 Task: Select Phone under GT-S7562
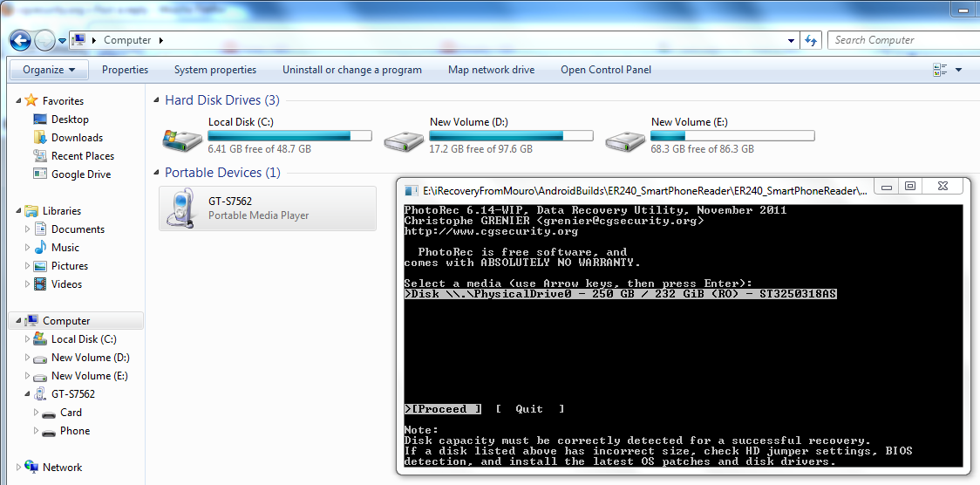click(x=74, y=431)
